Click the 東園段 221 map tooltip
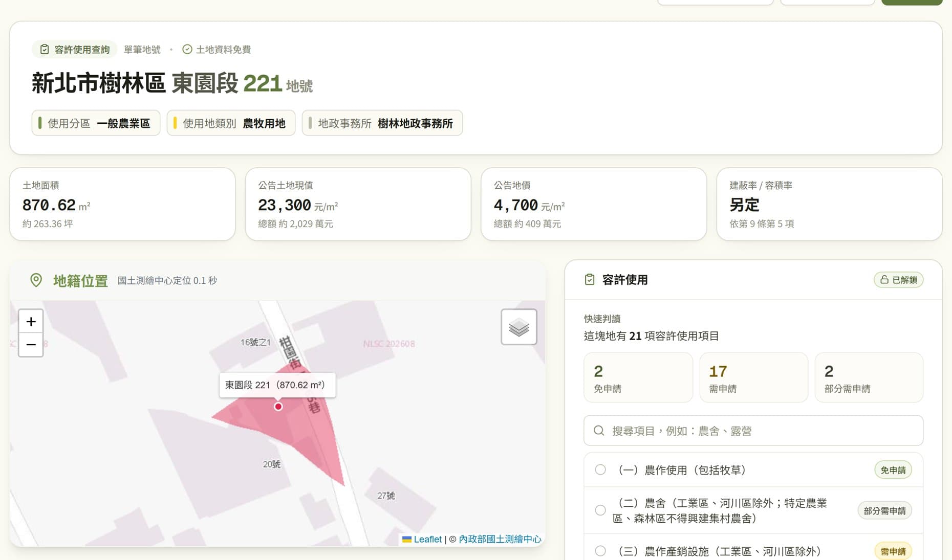 [277, 385]
